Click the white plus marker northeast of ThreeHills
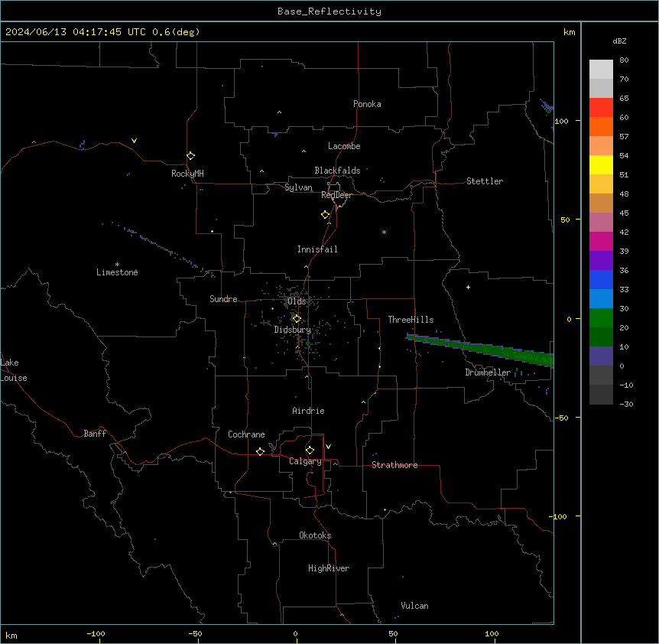This screenshot has width=659, height=644. pyautogui.click(x=468, y=287)
